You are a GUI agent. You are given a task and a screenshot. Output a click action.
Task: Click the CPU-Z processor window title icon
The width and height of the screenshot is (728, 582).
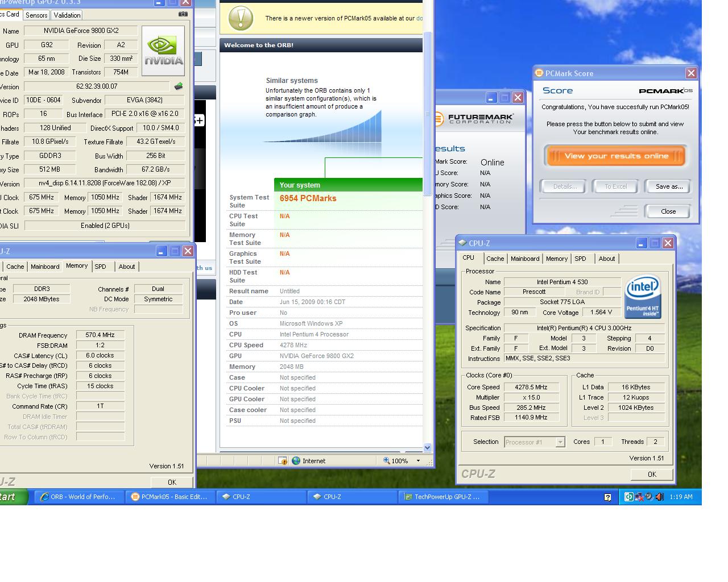pos(462,243)
